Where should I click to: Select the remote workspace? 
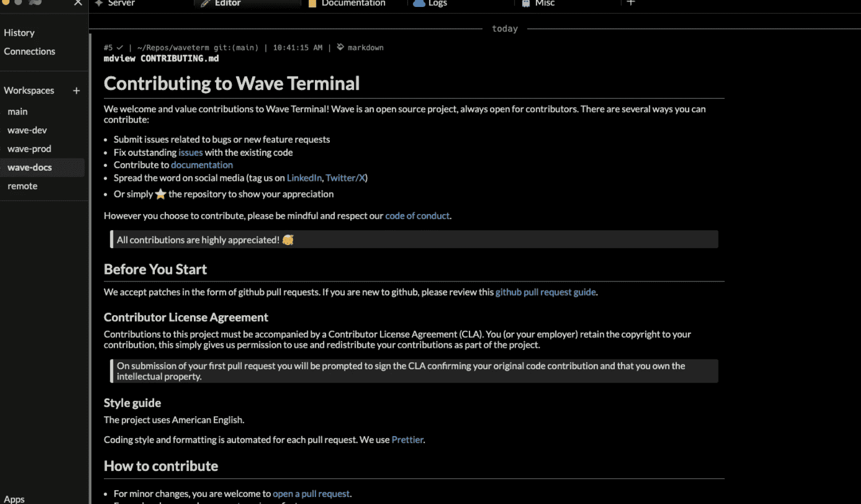(x=22, y=186)
